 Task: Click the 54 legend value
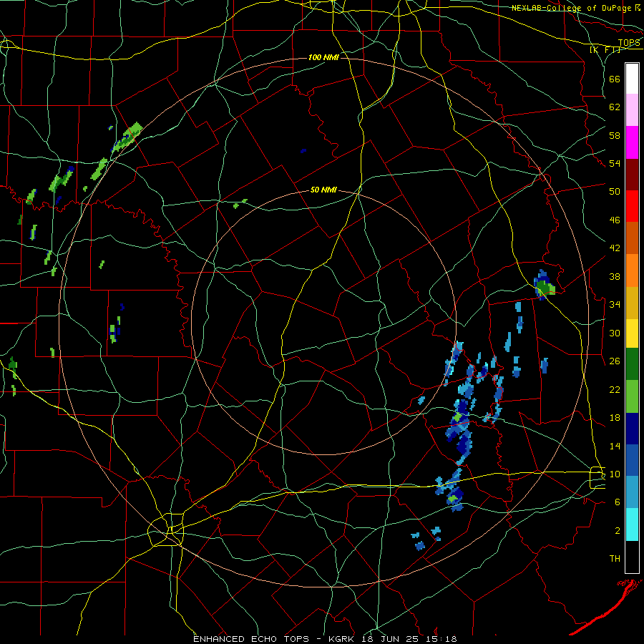point(615,163)
